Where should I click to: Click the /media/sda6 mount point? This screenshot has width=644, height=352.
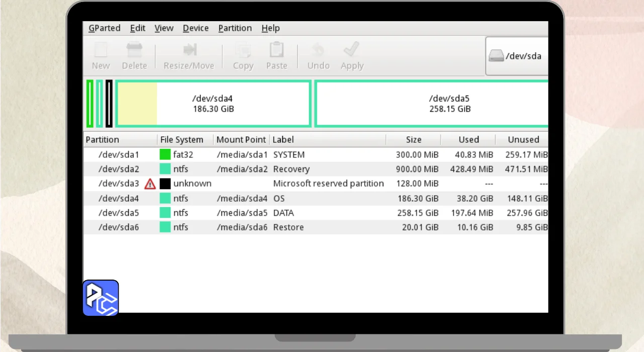(x=242, y=227)
